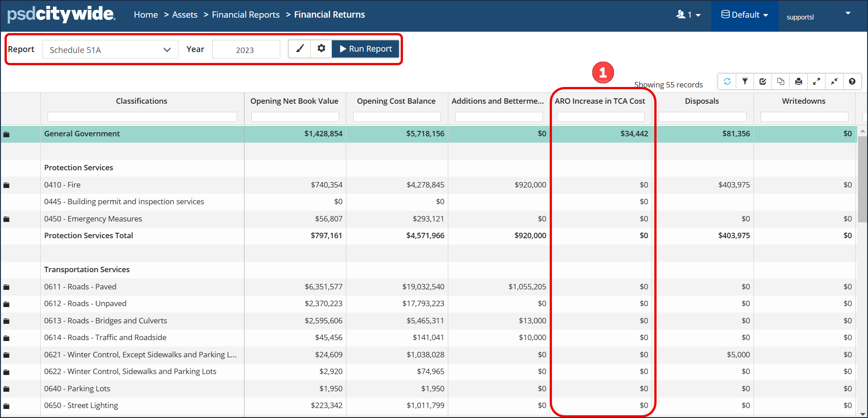Image resolution: width=868 pixels, height=418 pixels.
Task: Collapse all rows with collapse arrows icon
Action: pyautogui.click(x=834, y=82)
